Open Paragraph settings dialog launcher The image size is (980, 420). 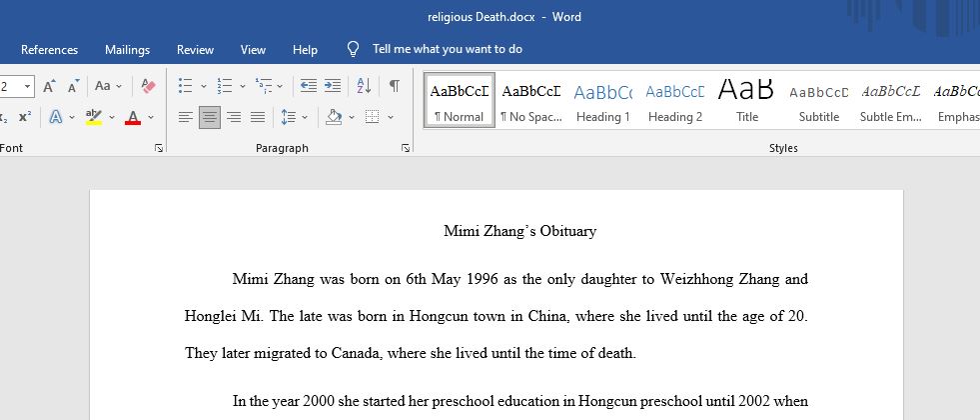[406, 148]
